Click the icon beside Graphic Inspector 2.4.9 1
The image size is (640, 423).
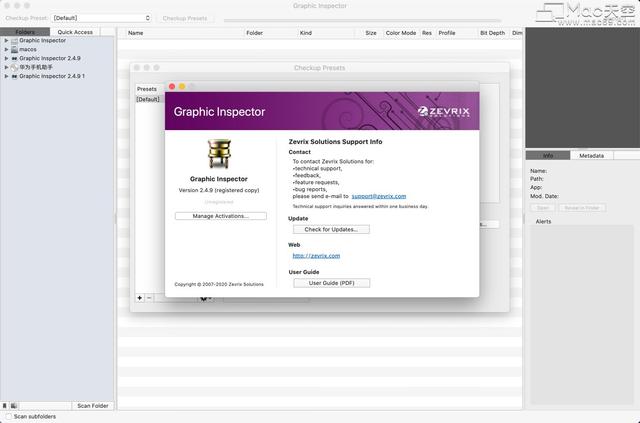14,76
